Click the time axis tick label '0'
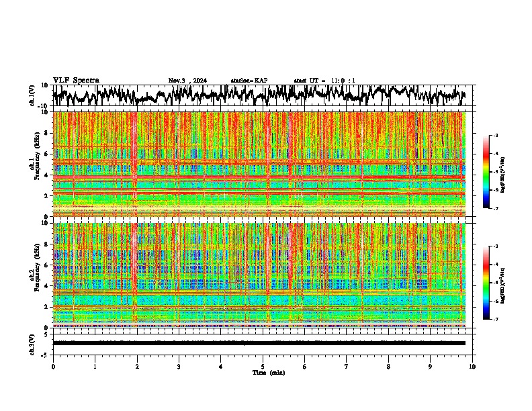 53,367
